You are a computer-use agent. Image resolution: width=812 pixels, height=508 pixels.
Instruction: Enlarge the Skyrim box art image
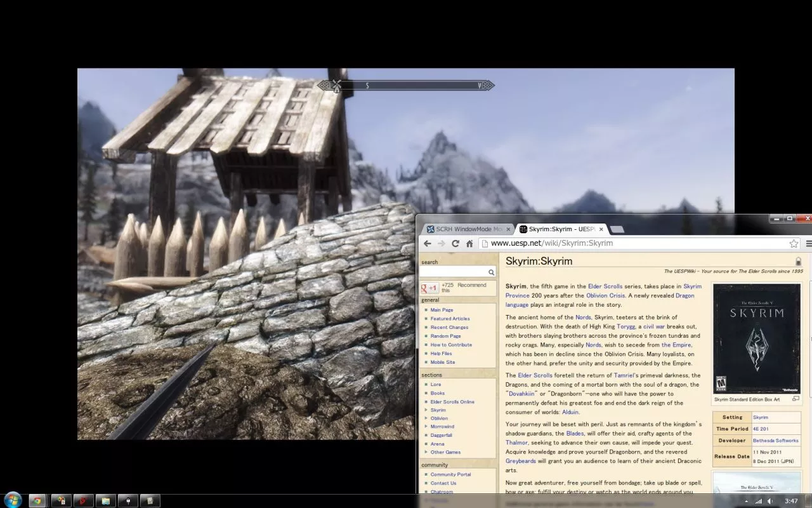(796, 399)
